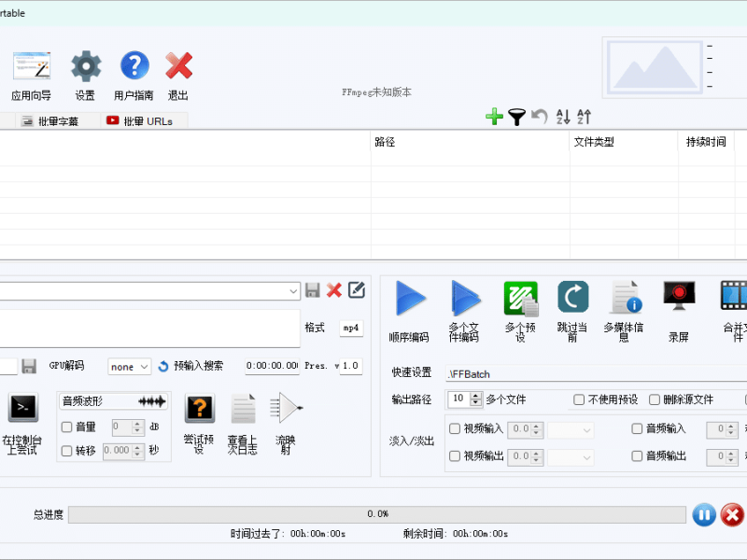Screen dimensions: 747x560
Task: Click the 退出 exit red X
Action: pos(178,76)
